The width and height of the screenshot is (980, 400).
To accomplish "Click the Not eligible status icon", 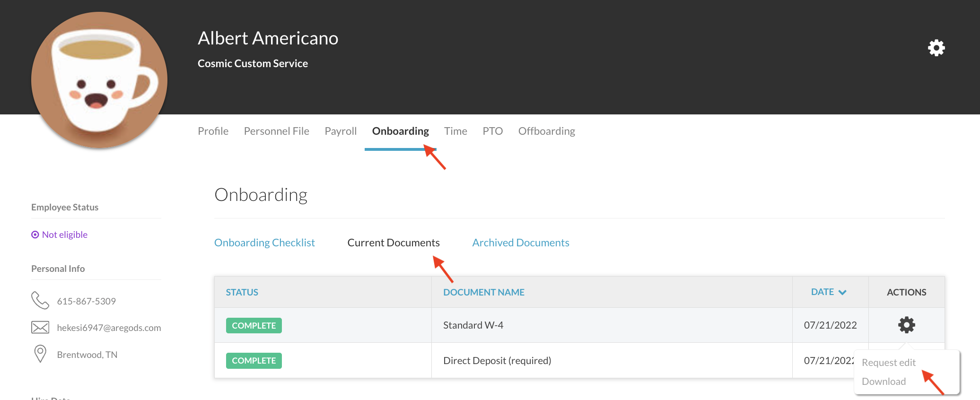I will pyautogui.click(x=35, y=235).
